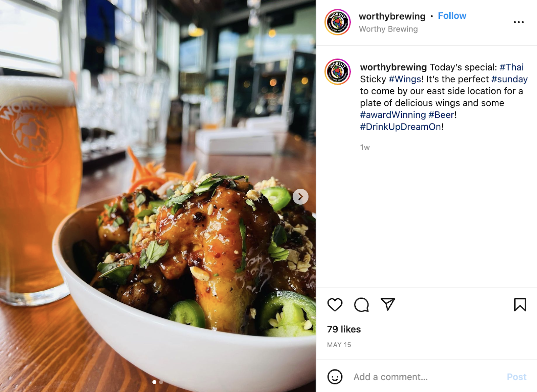Open the #awardWinning hashtag
The image size is (537, 392).
tap(393, 115)
